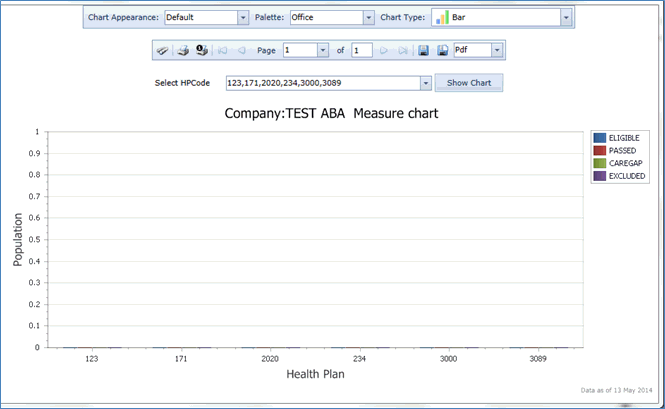The image size is (665, 409).
Task: Click the print current page icon
Action: tap(201, 50)
